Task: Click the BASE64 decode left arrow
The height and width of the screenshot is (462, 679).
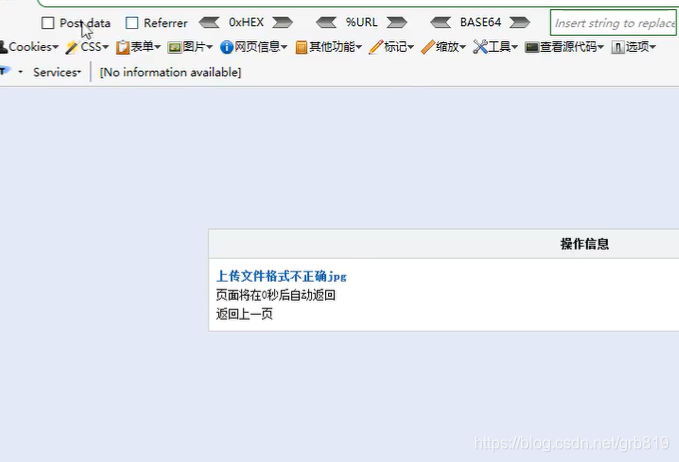Action: (x=441, y=22)
